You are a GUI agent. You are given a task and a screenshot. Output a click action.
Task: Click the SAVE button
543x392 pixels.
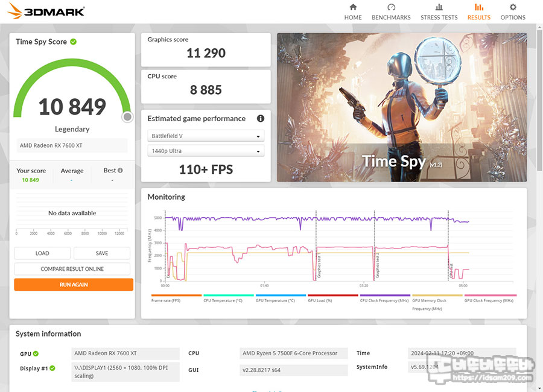pyautogui.click(x=102, y=253)
